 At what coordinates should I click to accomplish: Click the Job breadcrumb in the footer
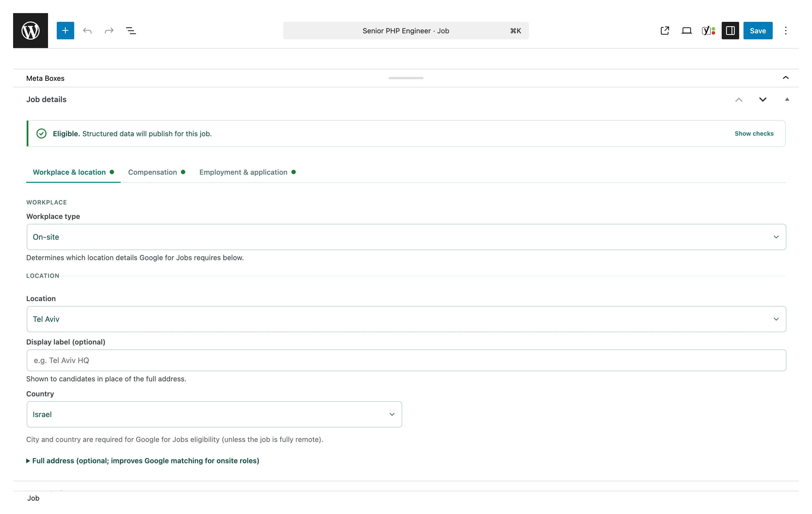point(33,498)
